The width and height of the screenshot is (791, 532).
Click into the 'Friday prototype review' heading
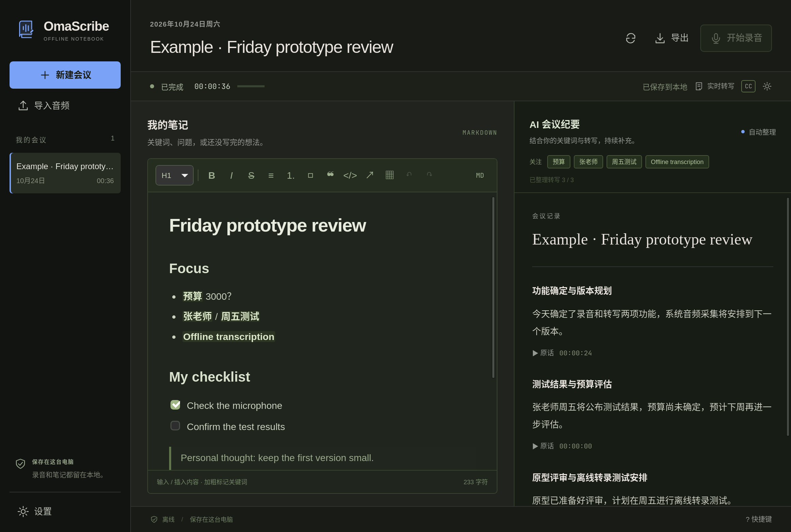pos(268,225)
